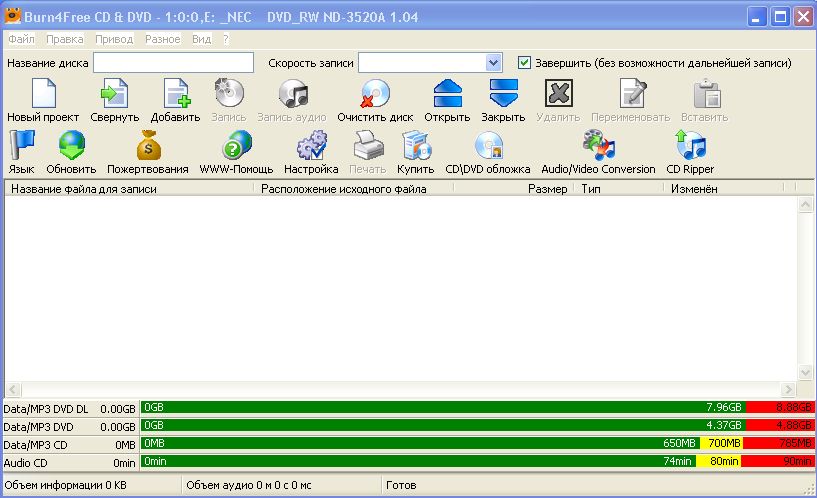The height and width of the screenshot is (498, 817).
Task: Click the Название диска input field
Action: 174,63
